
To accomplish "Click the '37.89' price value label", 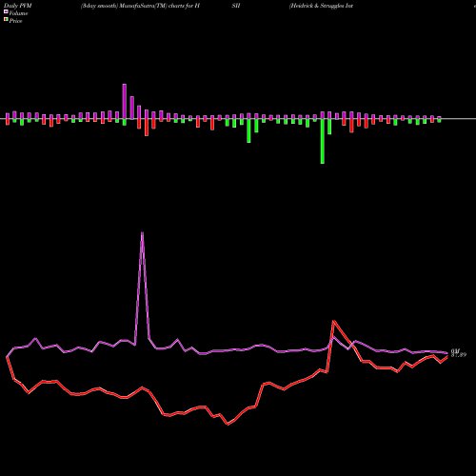I will (x=459, y=355).
